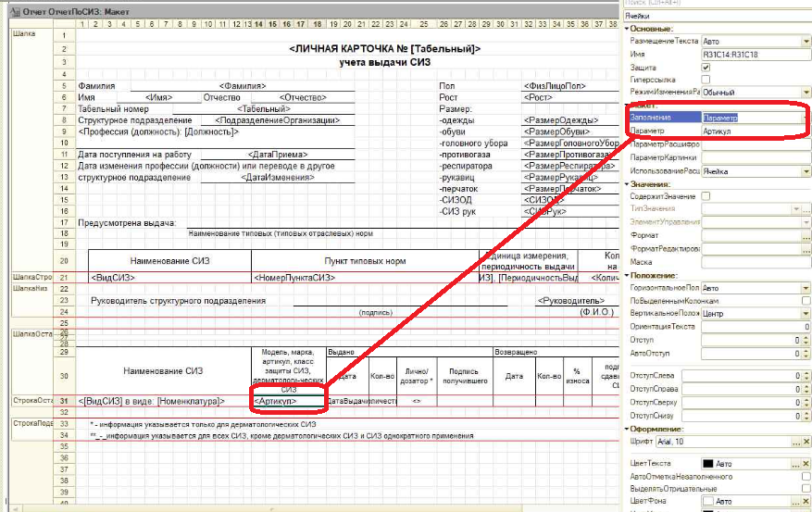
Task: Open the ВертикальноеПоложение dropdown
Action: pyautogui.click(x=806, y=314)
